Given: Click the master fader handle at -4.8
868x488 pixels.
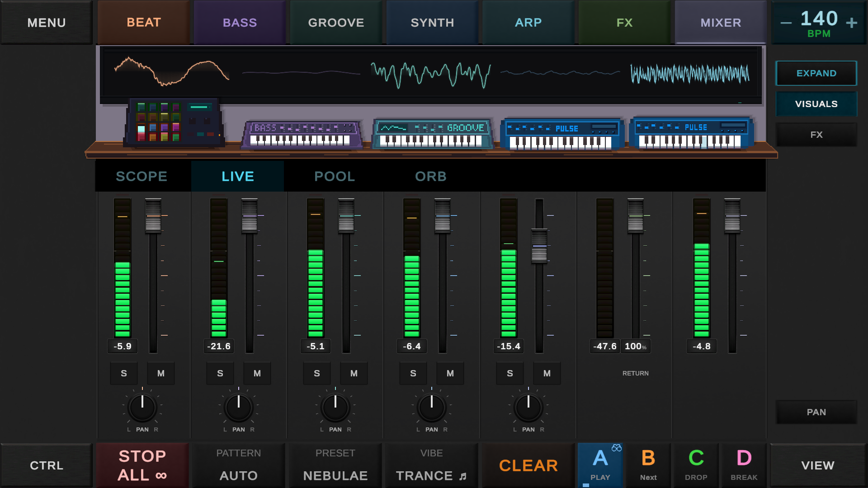Looking at the screenshot, I should [x=732, y=216].
